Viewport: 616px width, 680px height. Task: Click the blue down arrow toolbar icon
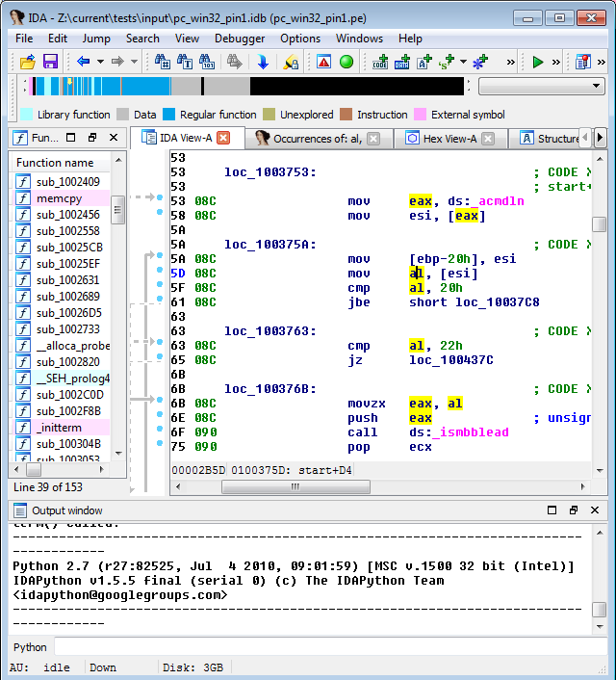[x=262, y=62]
